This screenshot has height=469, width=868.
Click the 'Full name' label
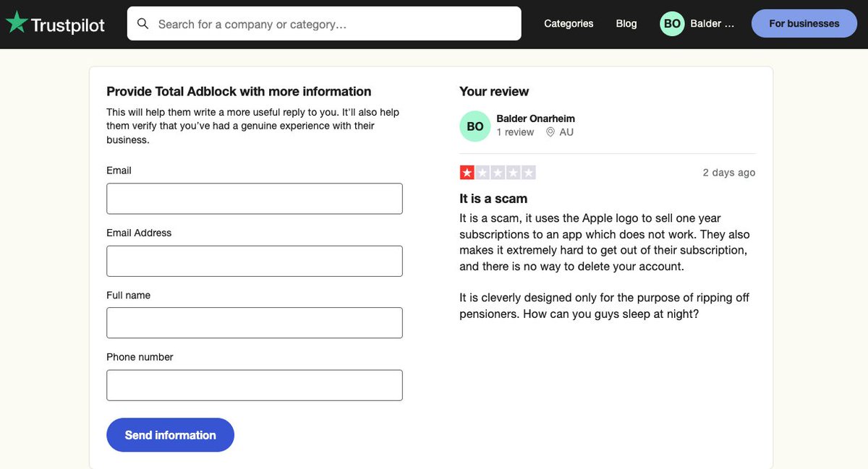[x=129, y=295]
